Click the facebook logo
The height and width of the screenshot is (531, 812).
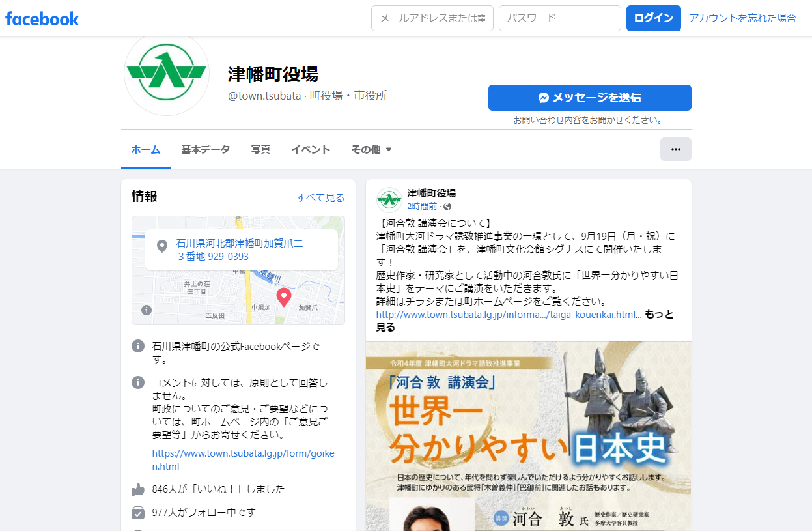click(42, 18)
